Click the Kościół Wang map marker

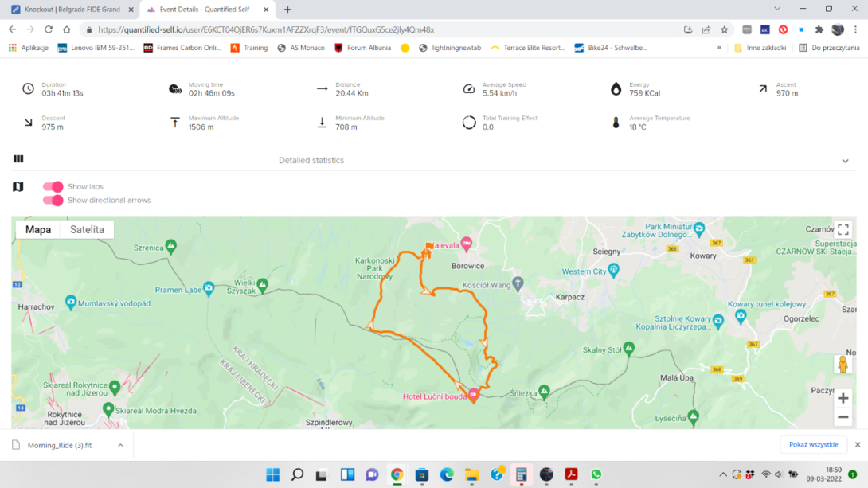518,284
